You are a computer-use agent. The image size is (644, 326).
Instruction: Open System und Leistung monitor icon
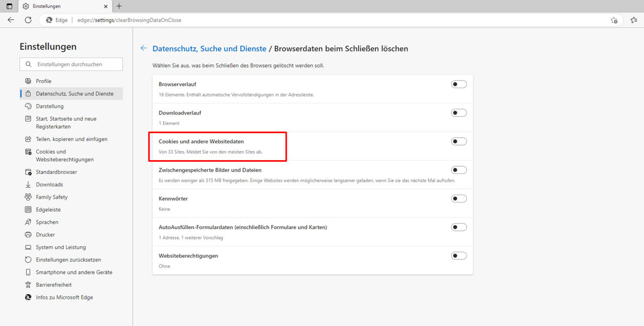click(x=28, y=247)
